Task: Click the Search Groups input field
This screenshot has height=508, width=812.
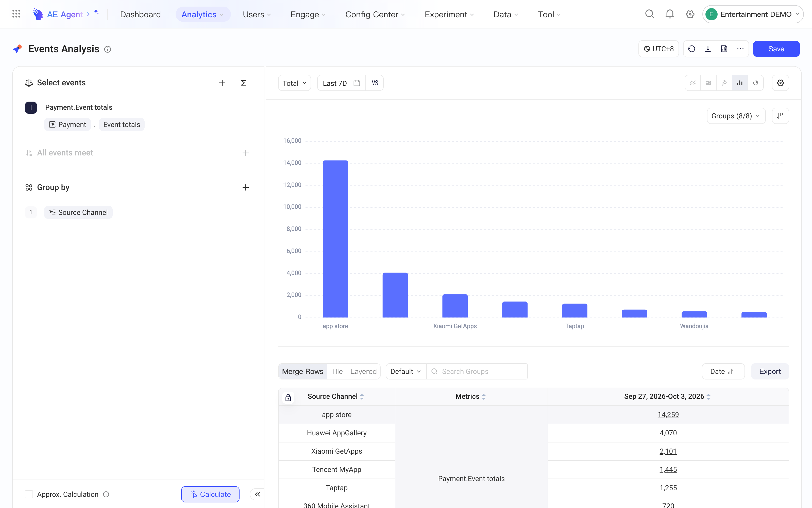Action: (x=477, y=371)
